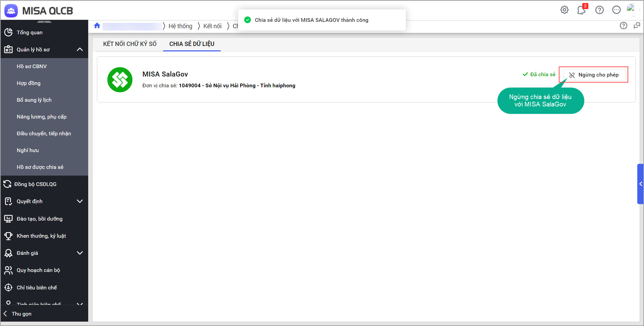Screen dimensions: 644x326
Task: Click the Đồng bộ CSDLQG sync icon
Action: 7,184
